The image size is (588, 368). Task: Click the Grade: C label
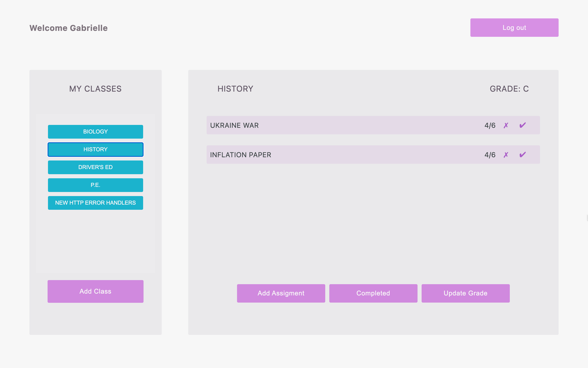click(x=509, y=89)
